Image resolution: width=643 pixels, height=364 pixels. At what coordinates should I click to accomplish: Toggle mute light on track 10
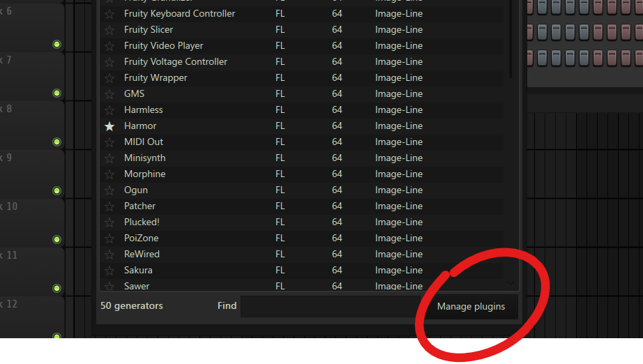coord(57,239)
